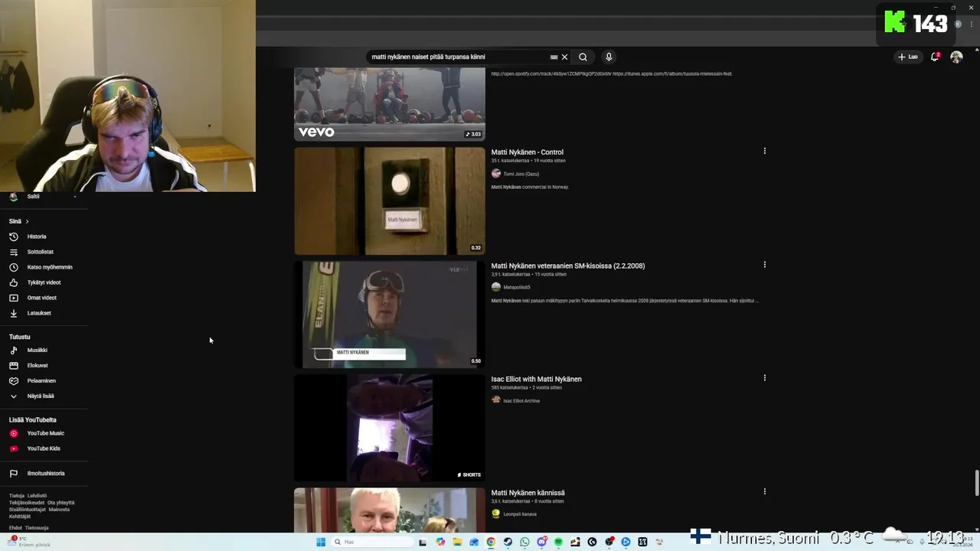The height and width of the screenshot is (551, 980).
Task: Open on-screen keyboard icon in search box
Action: coord(554,57)
